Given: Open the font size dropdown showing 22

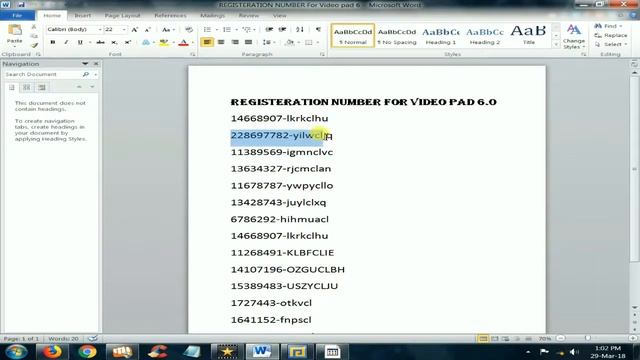Looking at the screenshot, I should point(124,29).
